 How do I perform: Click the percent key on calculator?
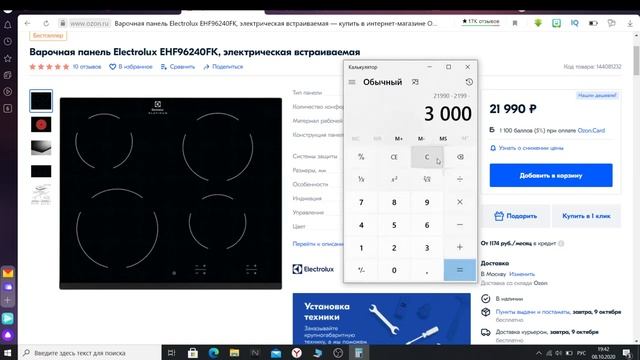pos(361,157)
